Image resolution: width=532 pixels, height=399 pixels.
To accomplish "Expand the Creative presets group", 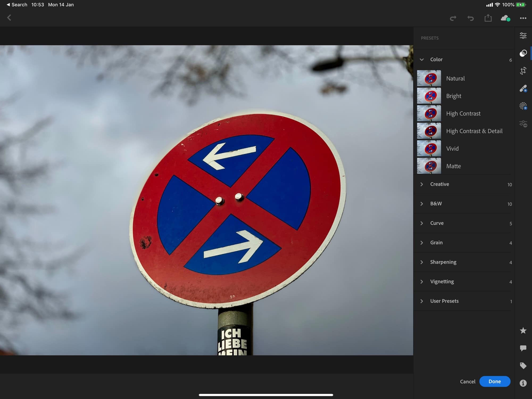I will click(422, 184).
